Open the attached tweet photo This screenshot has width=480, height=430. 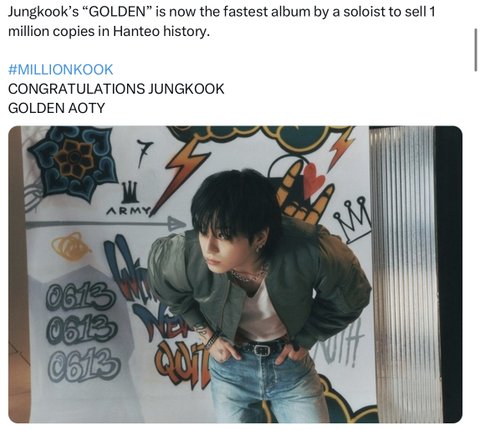point(235,274)
